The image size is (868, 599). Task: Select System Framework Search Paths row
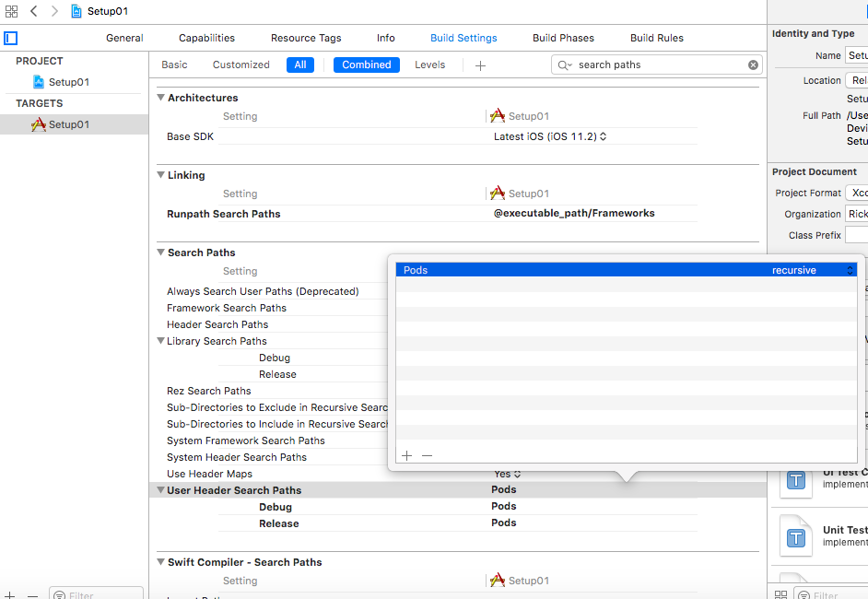246,440
